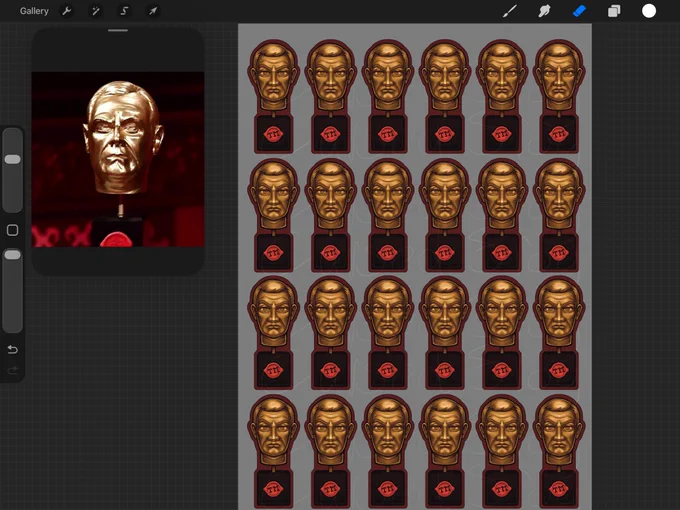Open the Adjustments magic wand menu
680x510 pixels.
(x=95, y=11)
